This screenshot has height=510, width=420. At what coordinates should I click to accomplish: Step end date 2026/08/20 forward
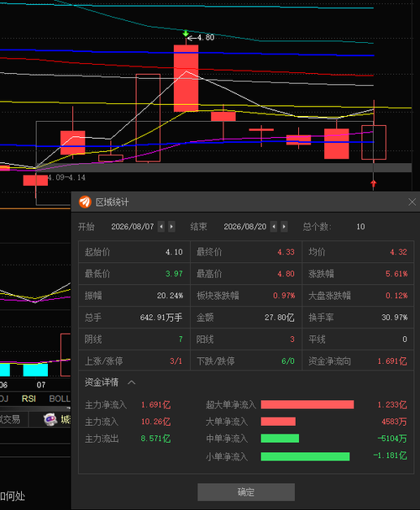[x=284, y=226]
